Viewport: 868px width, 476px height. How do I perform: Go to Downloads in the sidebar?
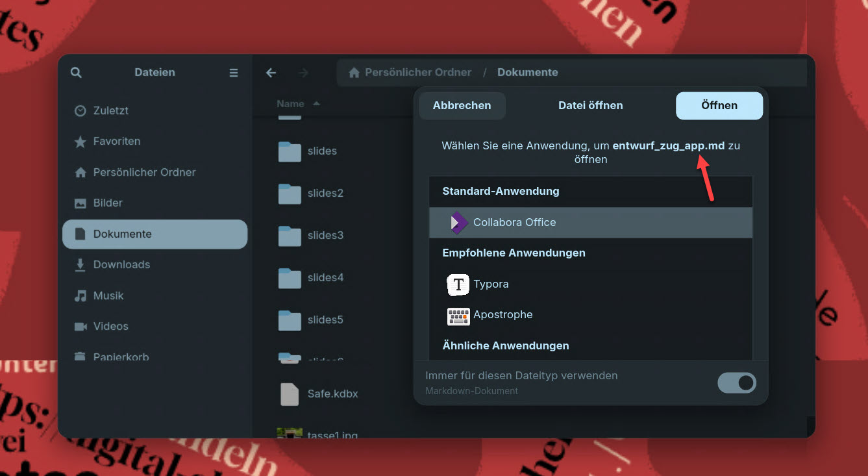[x=121, y=265]
